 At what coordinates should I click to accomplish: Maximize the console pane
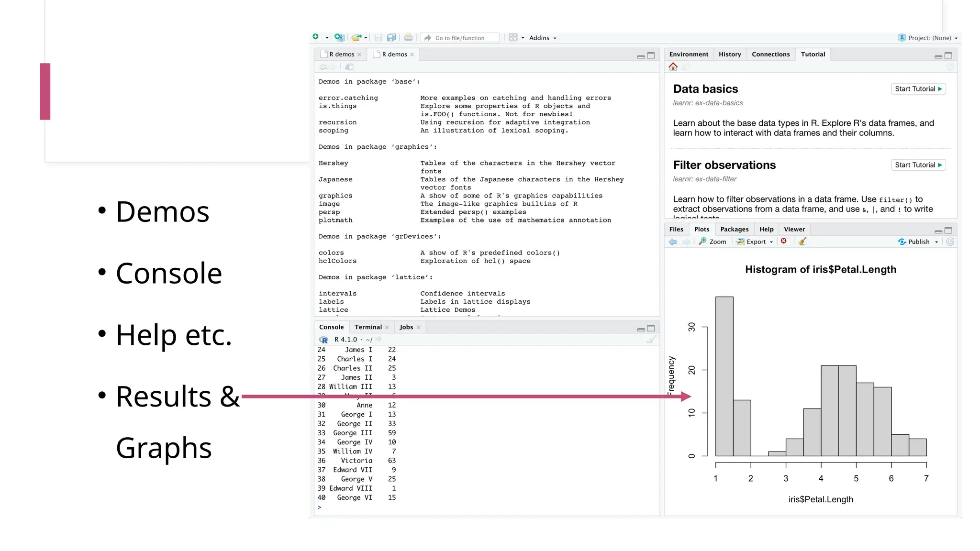651,328
